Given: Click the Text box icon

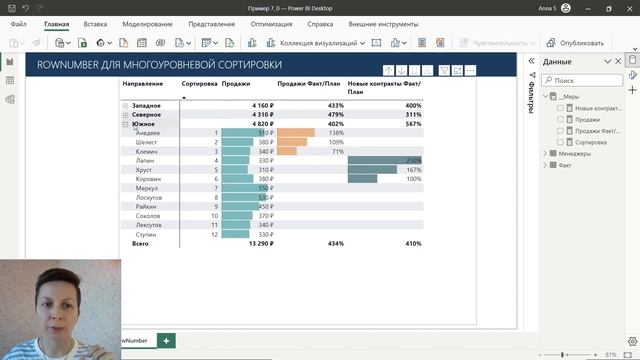Looking at the screenshot, I should (x=376, y=43).
